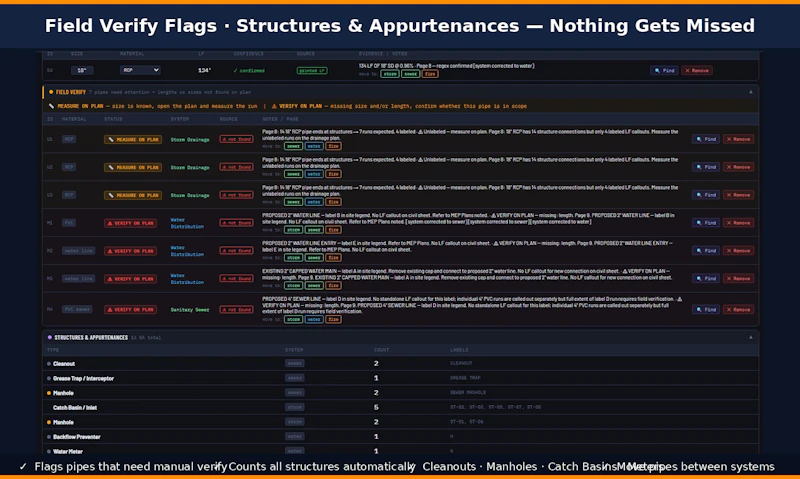800x479 pixels.
Task: Click Find for pipe U2
Action: point(706,167)
